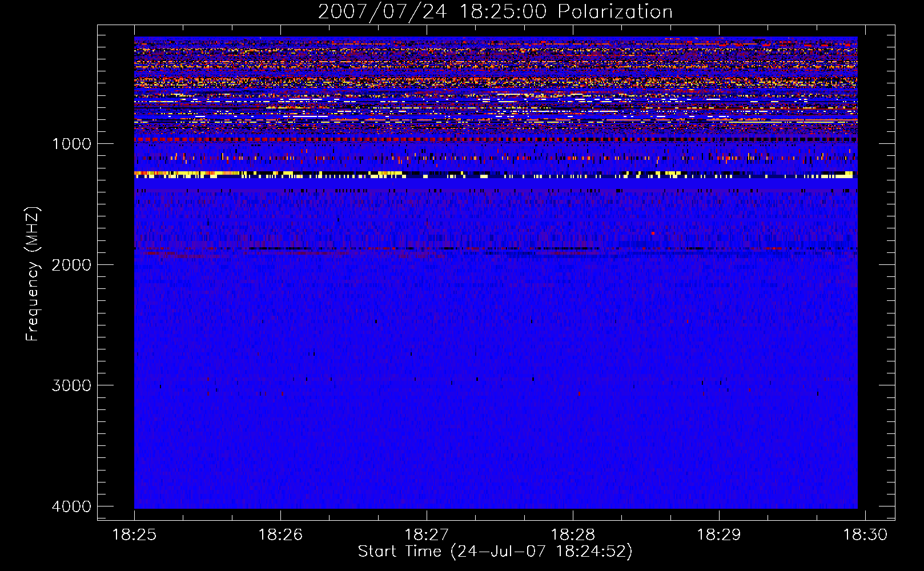Click the plot title '2007/07/24 18:25:00 Polarization'
Image resolution: width=924 pixels, height=571 pixels.
click(x=495, y=11)
